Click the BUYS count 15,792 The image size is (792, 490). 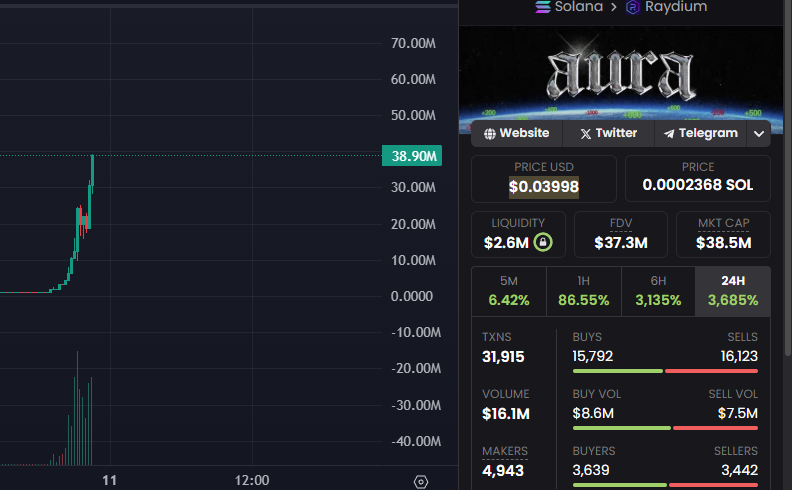592,356
